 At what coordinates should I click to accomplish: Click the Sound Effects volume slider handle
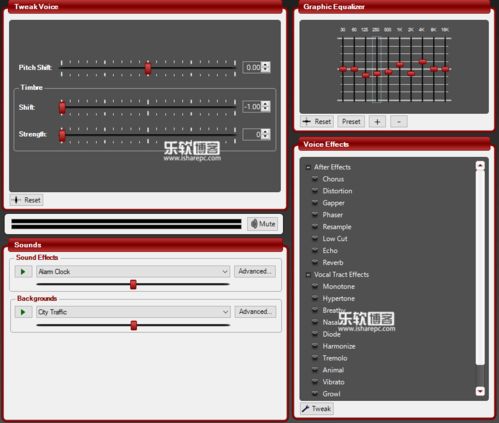pos(133,284)
